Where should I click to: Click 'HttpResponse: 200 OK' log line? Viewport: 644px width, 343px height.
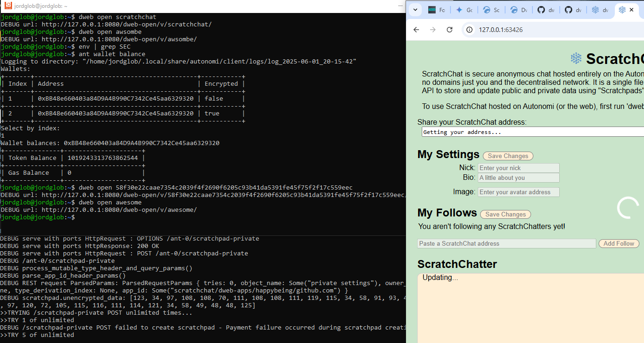pyautogui.click(x=80, y=246)
